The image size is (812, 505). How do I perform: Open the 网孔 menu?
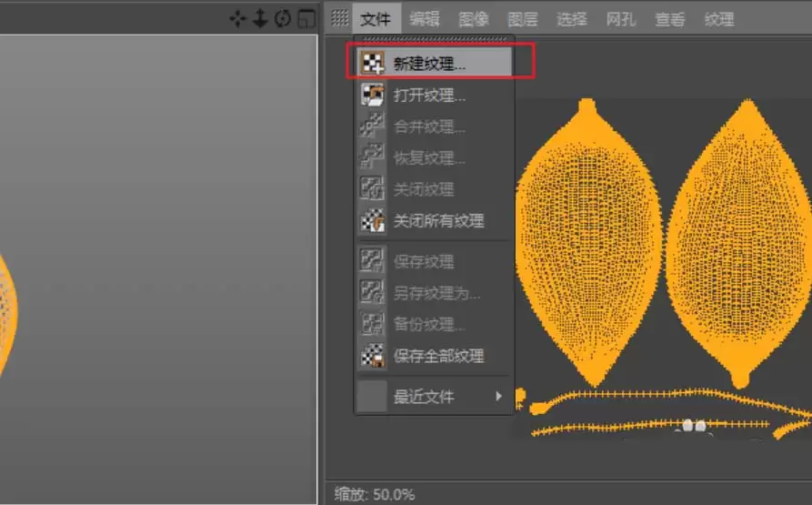pos(620,19)
